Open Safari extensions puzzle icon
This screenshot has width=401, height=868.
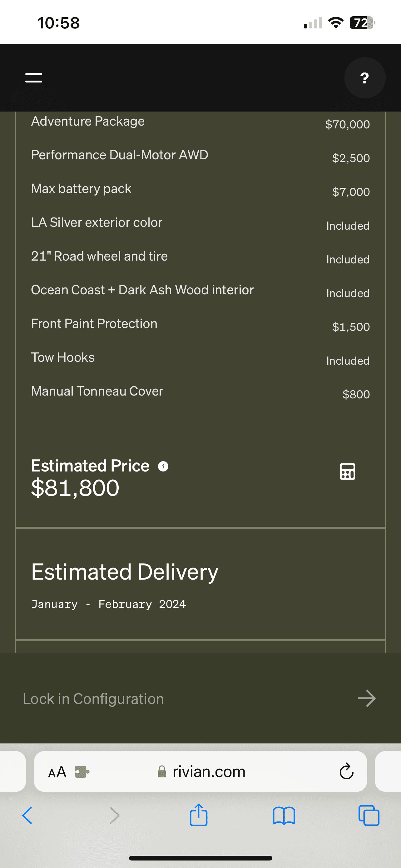point(82,772)
